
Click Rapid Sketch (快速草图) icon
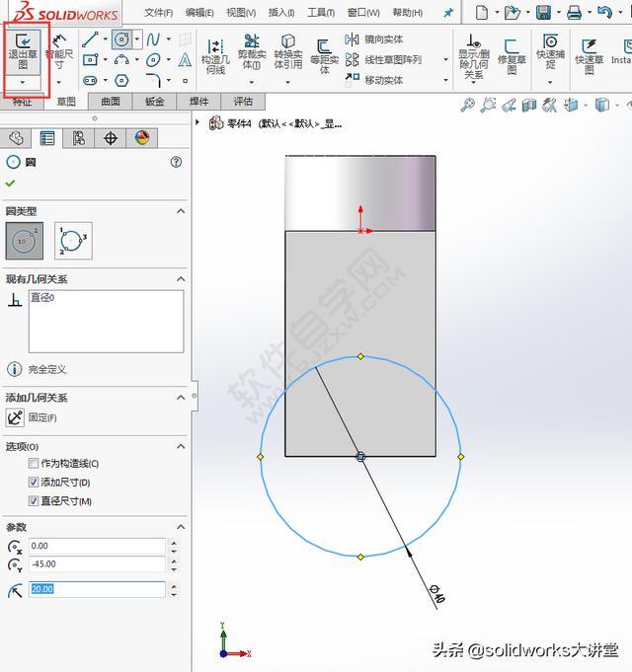coord(590,56)
